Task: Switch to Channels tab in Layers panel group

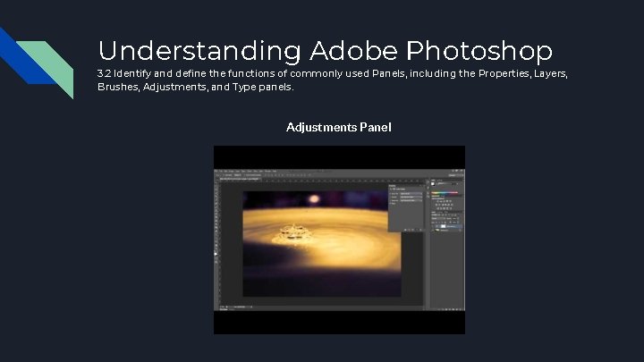Action: [439, 212]
